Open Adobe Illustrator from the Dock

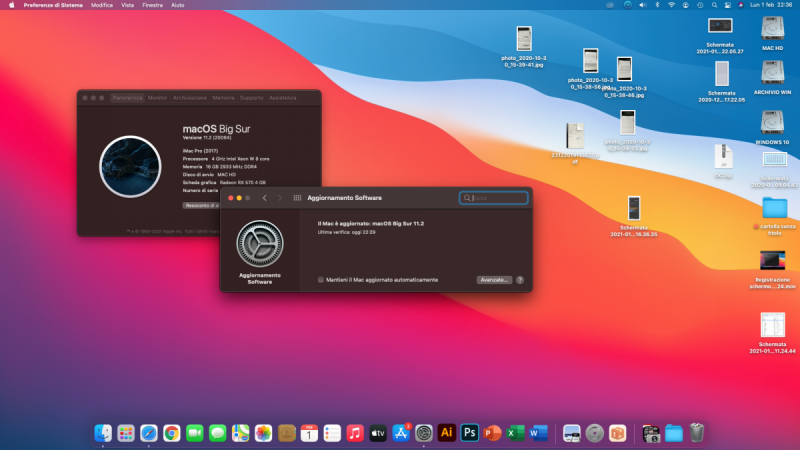[446, 433]
